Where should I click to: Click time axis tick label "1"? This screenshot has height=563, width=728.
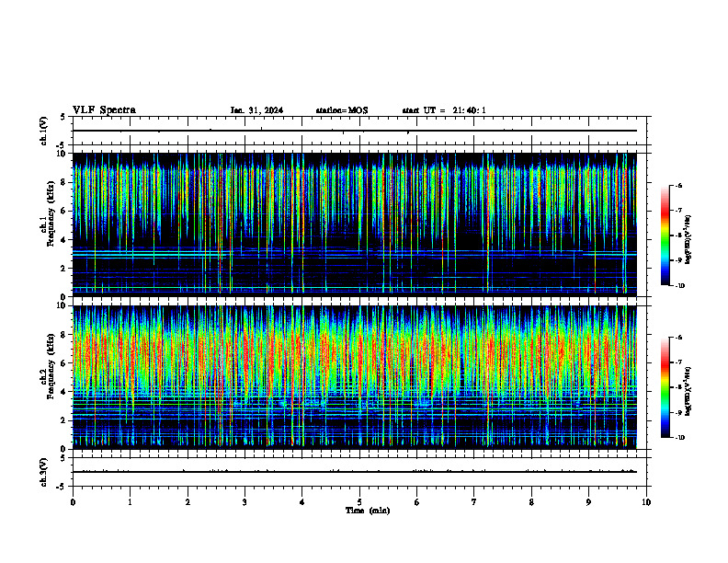click(130, 502)
